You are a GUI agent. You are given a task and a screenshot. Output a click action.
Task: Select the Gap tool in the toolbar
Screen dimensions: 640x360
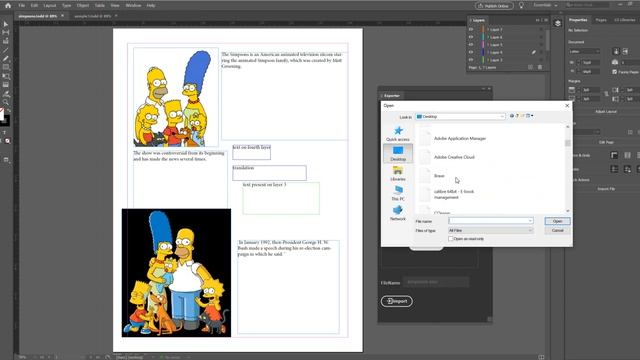[x=6, y=33]
